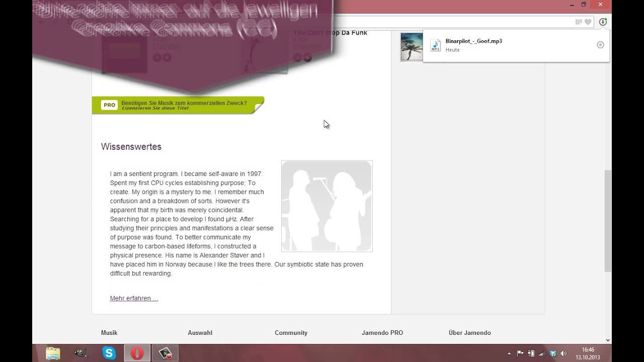644x362 pixels.
Task: Open the 'Jamendo PRO' footer section
Action: tap(382, 333)
